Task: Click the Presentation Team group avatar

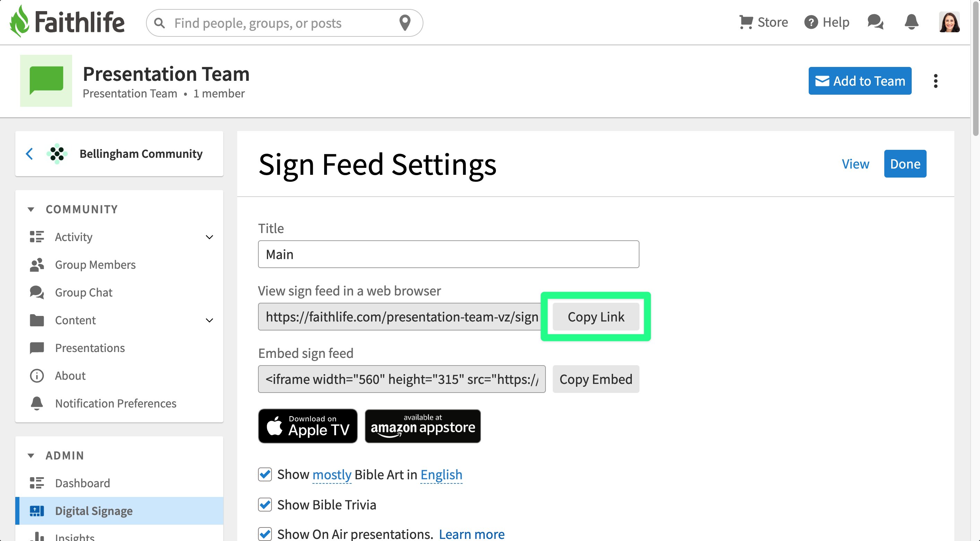Action: point(46,81)
